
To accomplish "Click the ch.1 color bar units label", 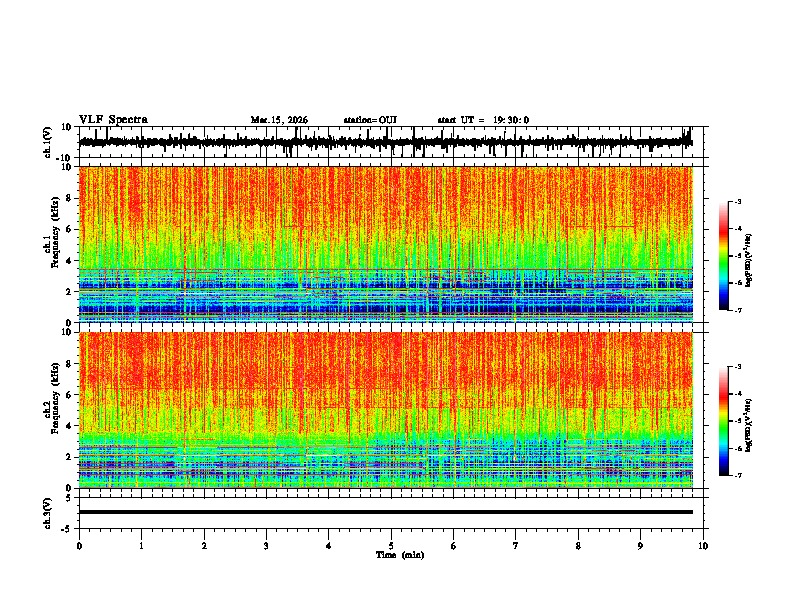I will click(x=749, y=261).
